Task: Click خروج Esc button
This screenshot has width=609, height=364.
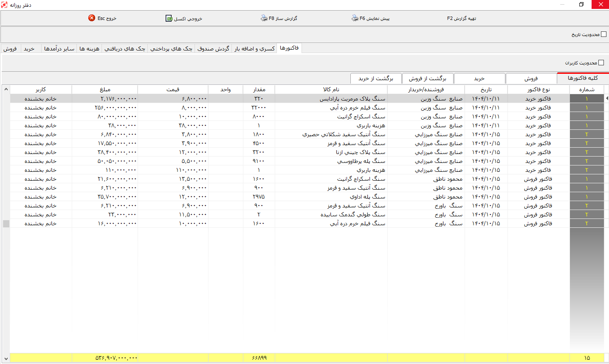Action: pos(102,18)
